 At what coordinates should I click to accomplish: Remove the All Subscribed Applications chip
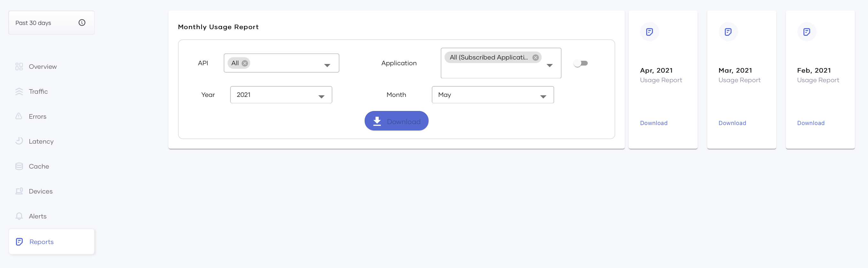tap(535, 58)
